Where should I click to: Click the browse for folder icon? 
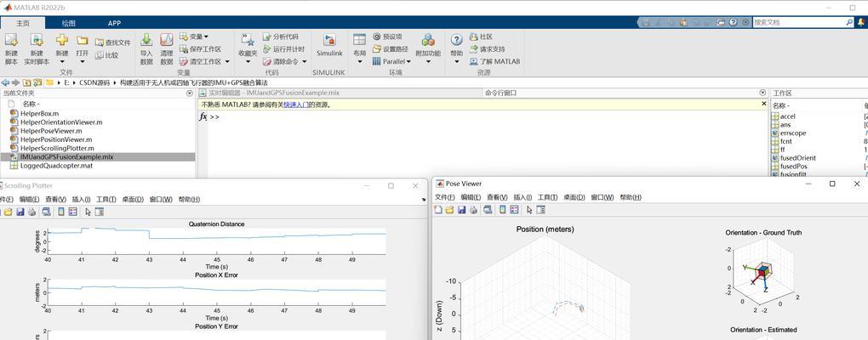click(37, 82)
